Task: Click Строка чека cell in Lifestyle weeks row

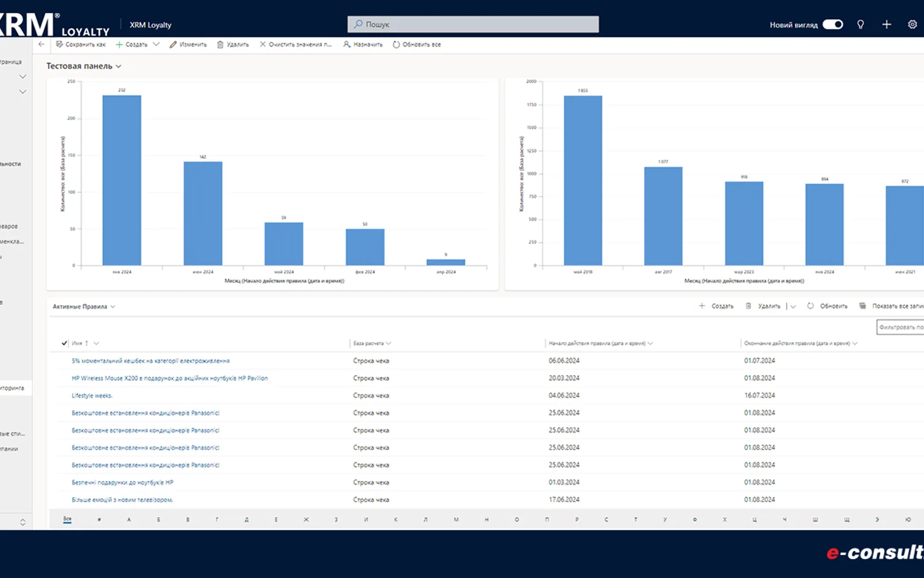Action: click(371, 395)
